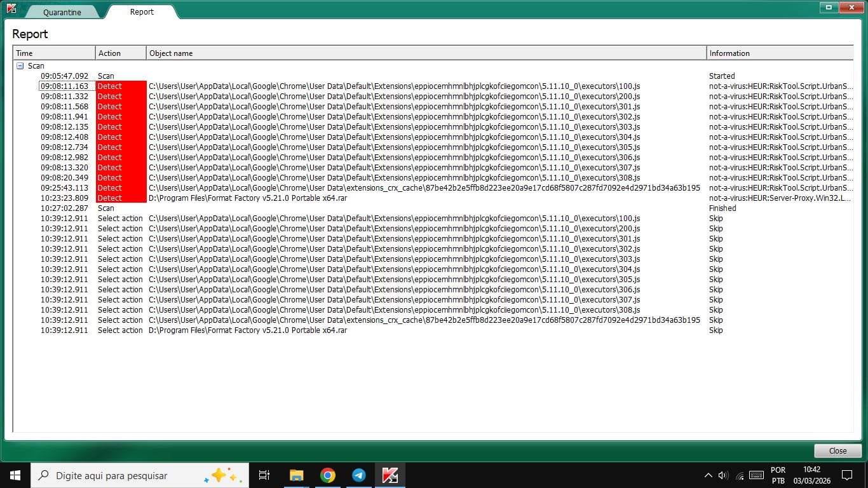
Task: Show hidden system tray icons chevron
Action: (708, 475)
